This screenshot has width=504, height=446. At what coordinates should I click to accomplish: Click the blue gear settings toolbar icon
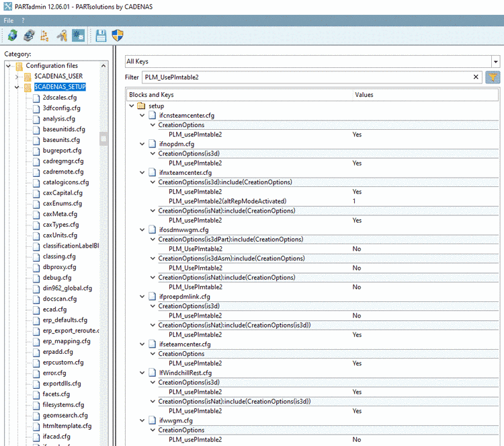[78, 36]
